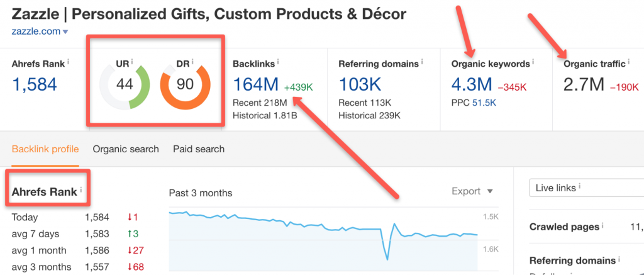This screenshot has width=644, height=275.
Task: Click the avg 1 month row
Action: pos(77,250)
